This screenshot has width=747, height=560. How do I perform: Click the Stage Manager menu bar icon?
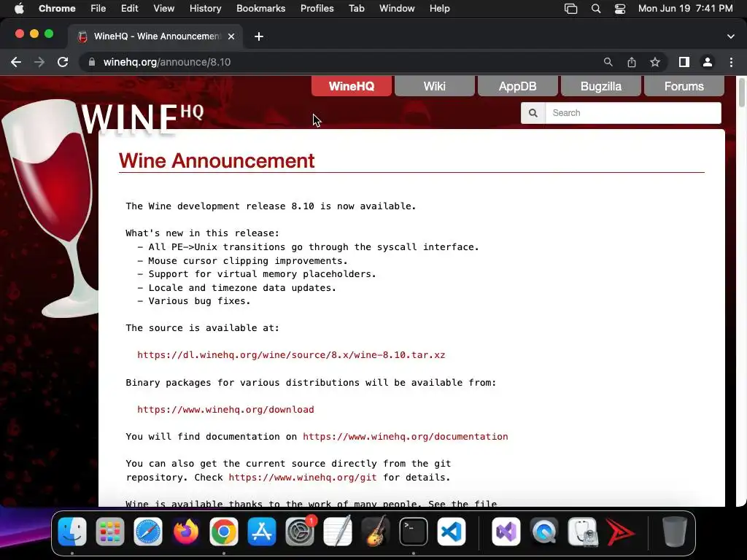pyautogui.click(x=570, y=9)
